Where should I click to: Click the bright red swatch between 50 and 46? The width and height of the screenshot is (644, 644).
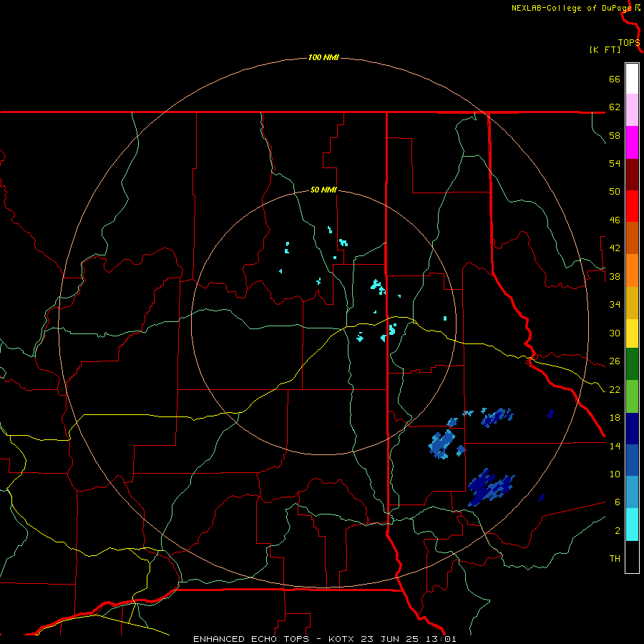pos(632,207)
